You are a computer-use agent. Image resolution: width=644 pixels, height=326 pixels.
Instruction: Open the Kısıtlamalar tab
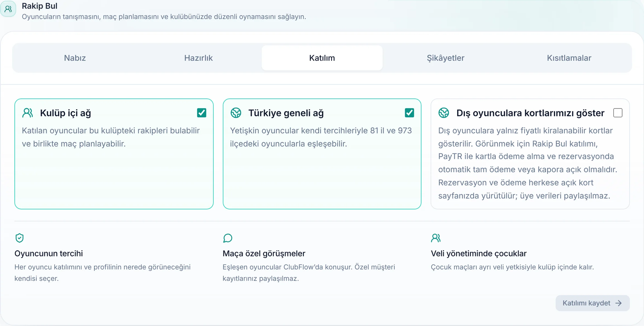tap(569, 58)
